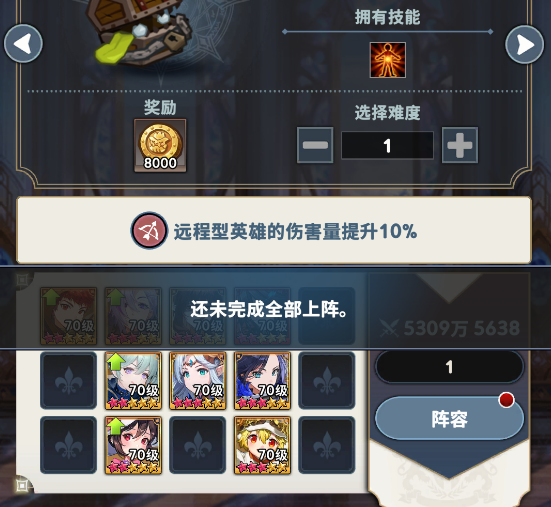Image resolution: width=551 pixels, height=507 pixels.
Task: Tap the ranged hero bow icon
Action: [x=149, y=230]
